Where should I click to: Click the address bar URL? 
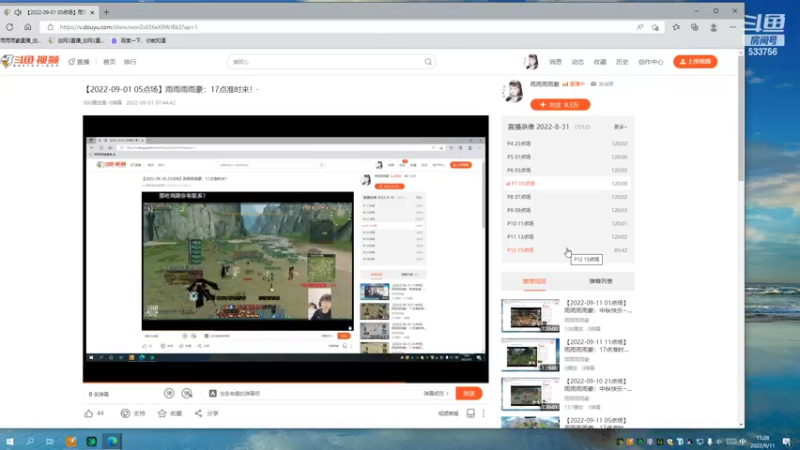tap(128, 27)
